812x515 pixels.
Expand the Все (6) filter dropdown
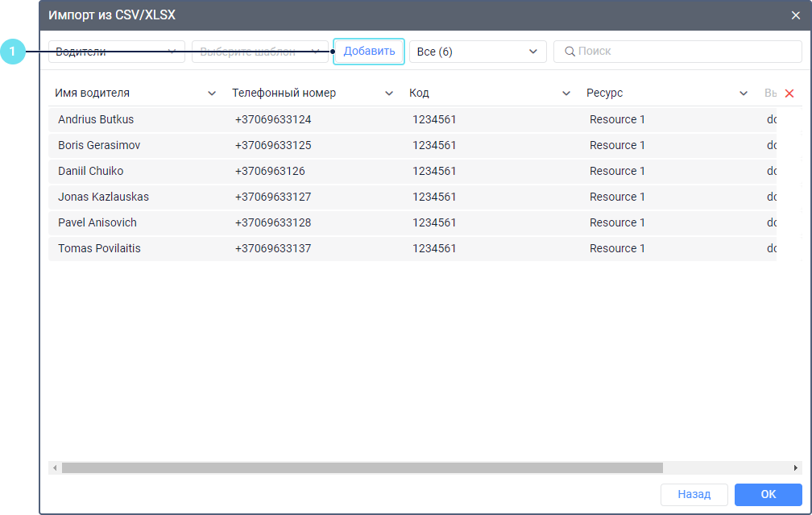478,52
